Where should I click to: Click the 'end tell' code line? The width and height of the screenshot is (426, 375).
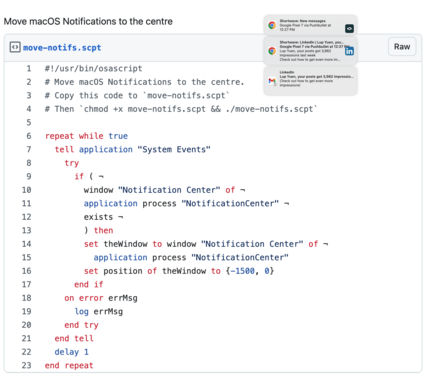tap(74, 338)
